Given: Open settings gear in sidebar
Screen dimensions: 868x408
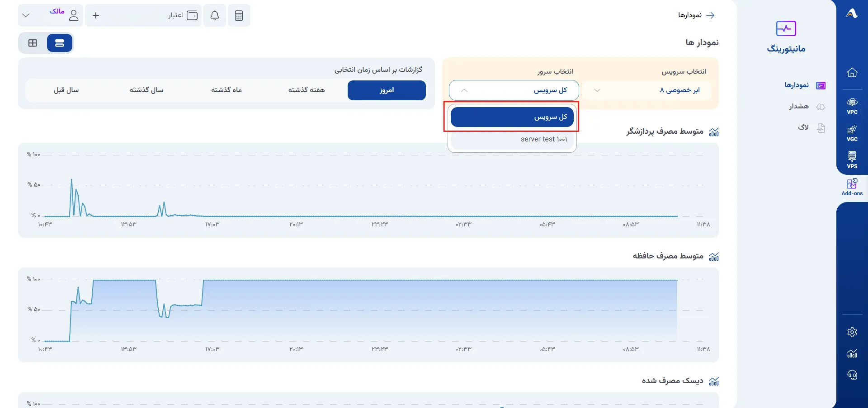Looking at the screenshot, I should coord(852,332).
